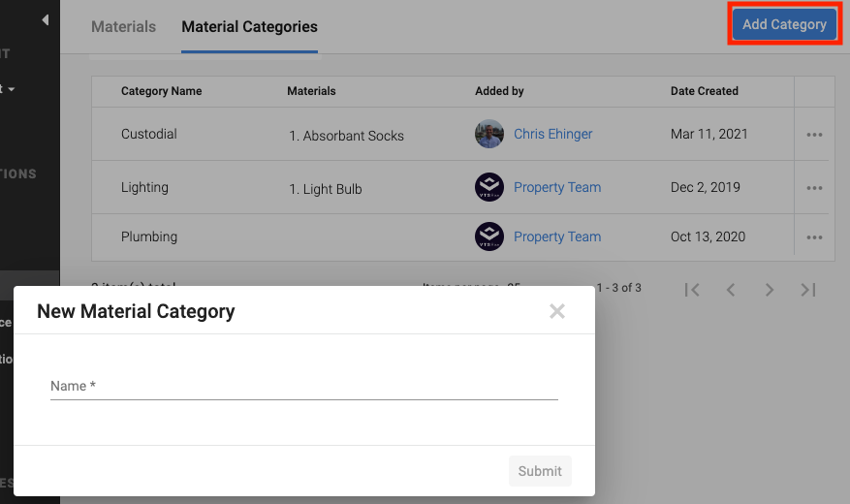This screenshot has width=850, height=504.
Task: Click the Added by column header
Action: pos(499,91)
